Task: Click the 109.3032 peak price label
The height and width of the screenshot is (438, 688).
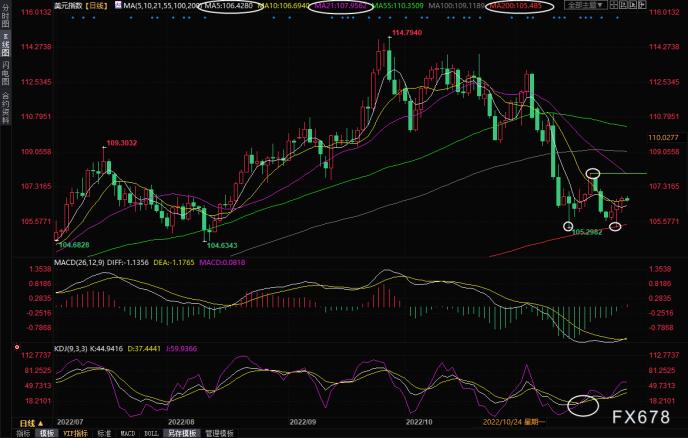Action: [122, 143]
